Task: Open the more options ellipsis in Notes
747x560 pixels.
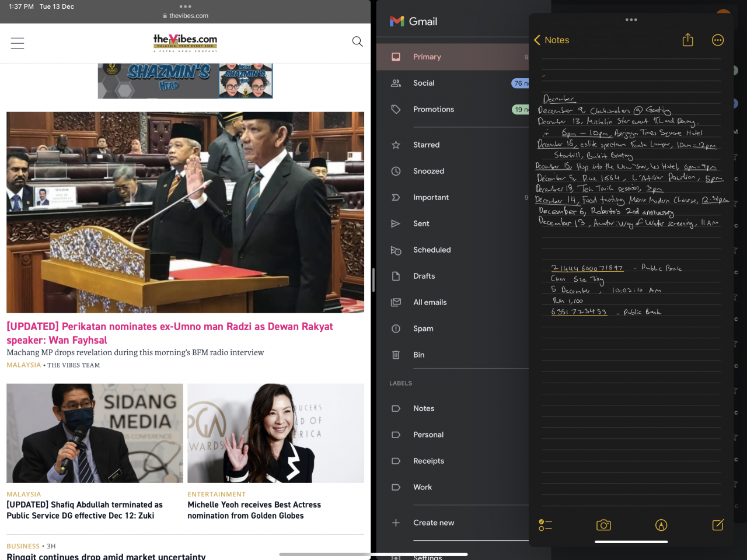Action: pos(718,40)
